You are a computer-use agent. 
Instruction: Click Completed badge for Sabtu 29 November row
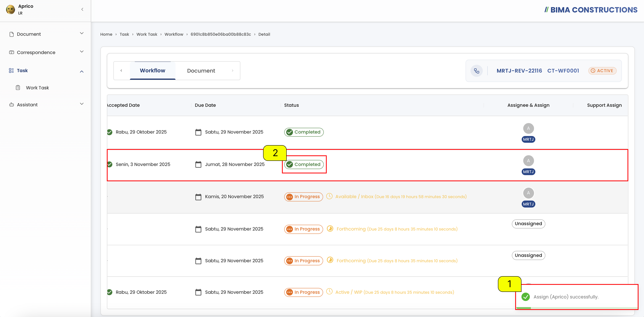pyautogui.click(x=304, y=132)
